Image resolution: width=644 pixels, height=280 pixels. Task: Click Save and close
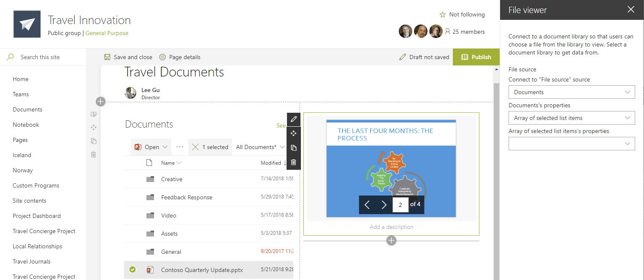point(128,57)
